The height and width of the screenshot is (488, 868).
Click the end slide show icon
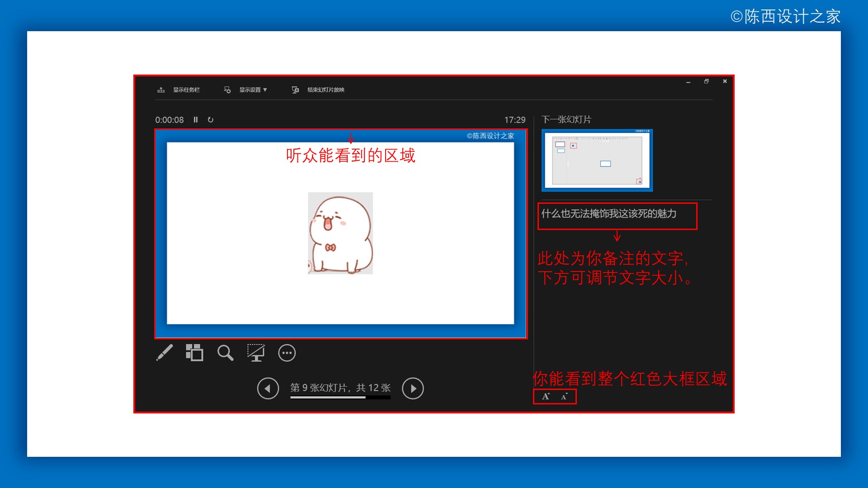coord(295,90)
